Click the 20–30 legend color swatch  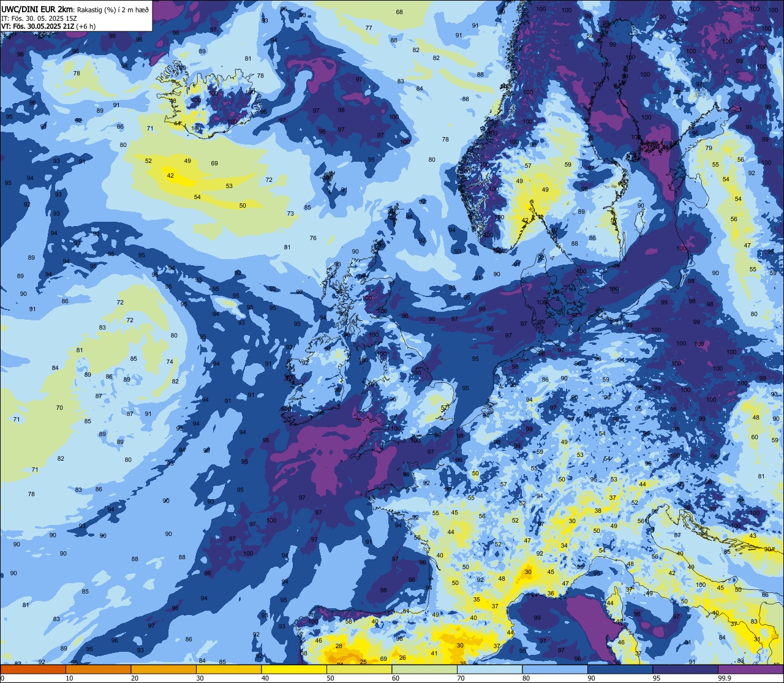tap(164, 669)
